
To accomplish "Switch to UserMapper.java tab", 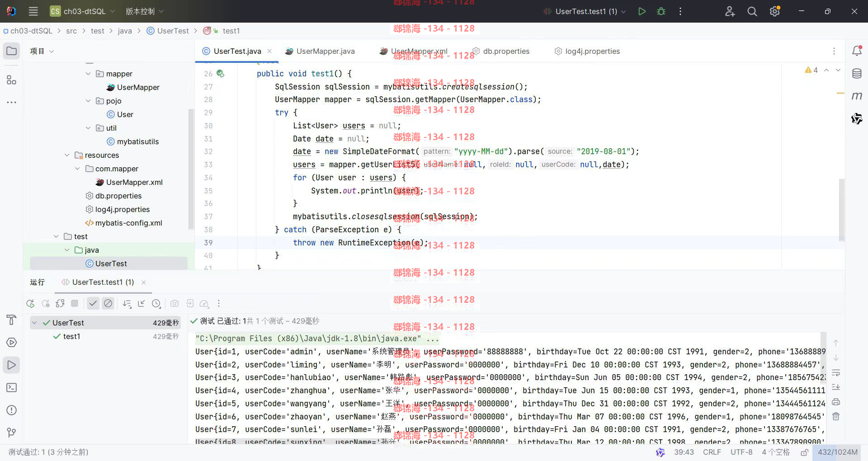I will pyautogui.click(x=320, y=51).
